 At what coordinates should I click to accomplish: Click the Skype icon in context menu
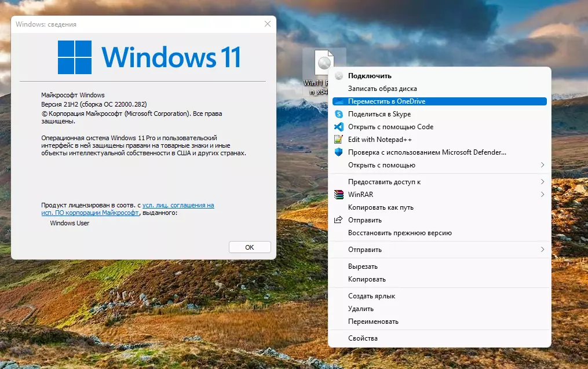(339, 114)
